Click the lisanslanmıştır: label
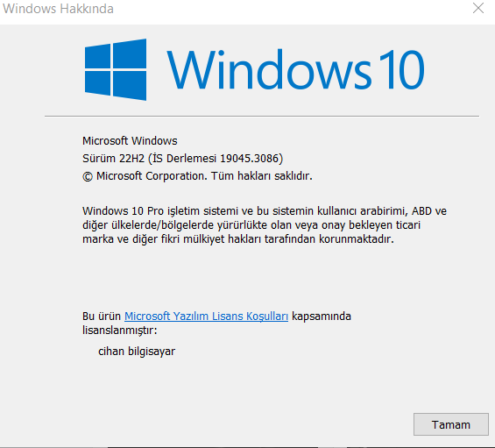Screen dimensions: 495x448 click(x=120, y=331)
